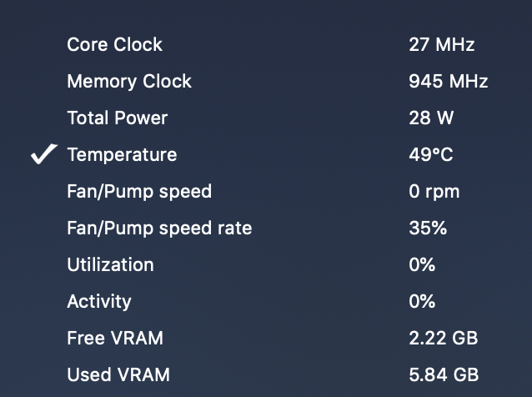This screenshot has width=532, height=397.
Task: Select the Utilization menu item
Action: 110,265
